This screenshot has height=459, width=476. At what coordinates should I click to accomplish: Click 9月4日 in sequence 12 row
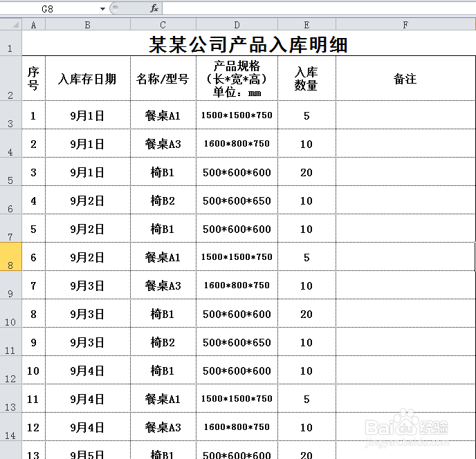click(88, 427)
